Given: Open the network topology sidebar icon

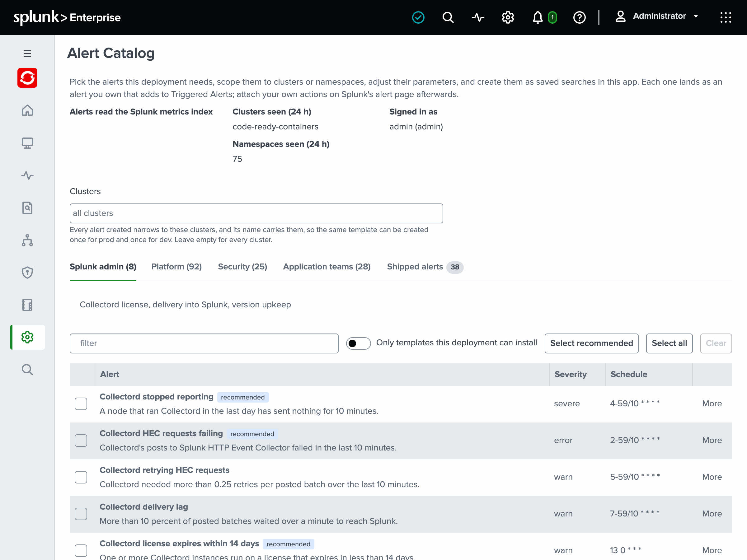Looking at the screenshot, I should [27, 240].
